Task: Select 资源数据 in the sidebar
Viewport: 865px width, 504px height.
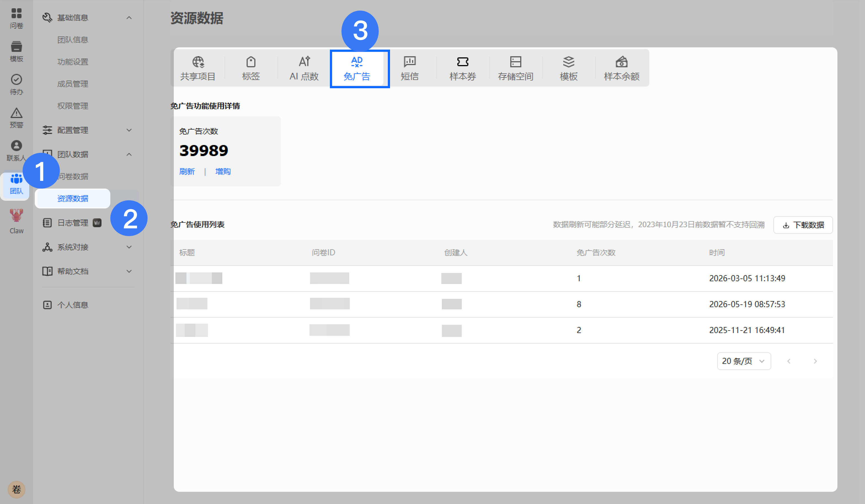Action: pos(73,198)
